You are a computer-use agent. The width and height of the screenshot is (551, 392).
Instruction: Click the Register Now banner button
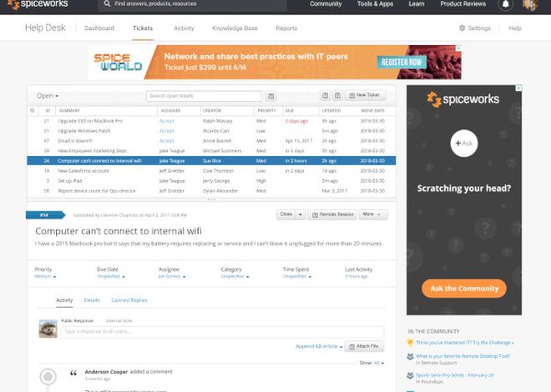[x=402, y=63]
